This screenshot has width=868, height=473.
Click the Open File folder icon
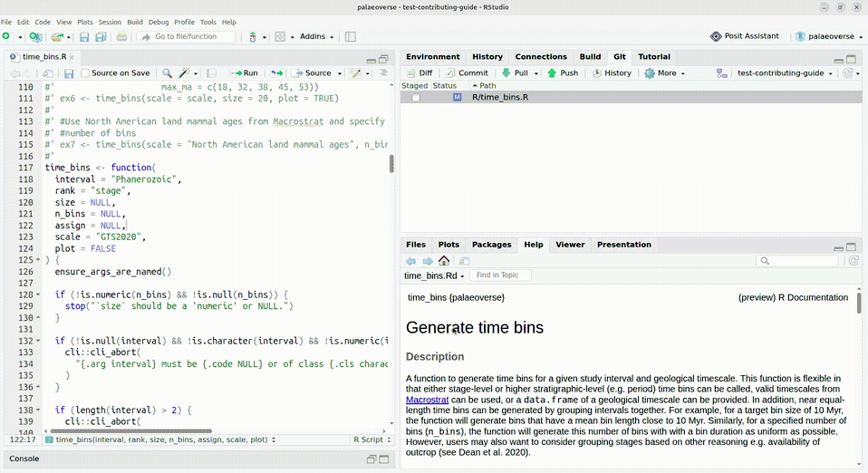pos(56,36)
